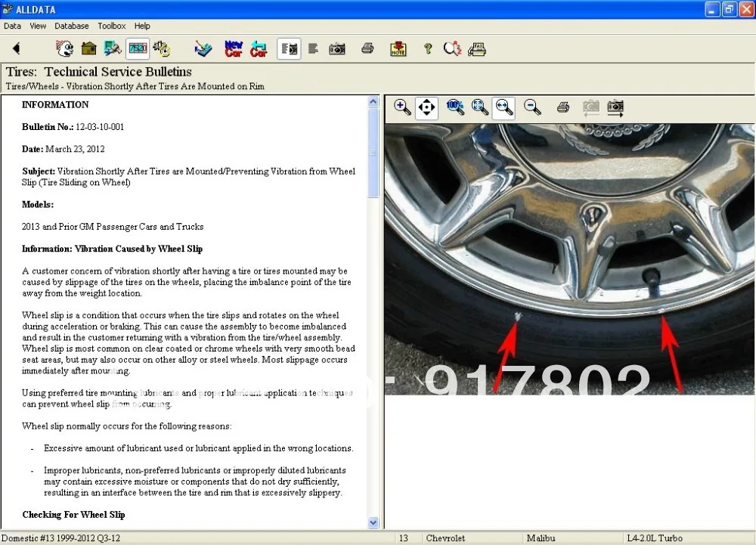Open the View menu
This screenshot has width=756, height=545.
[x=38, y=26]
